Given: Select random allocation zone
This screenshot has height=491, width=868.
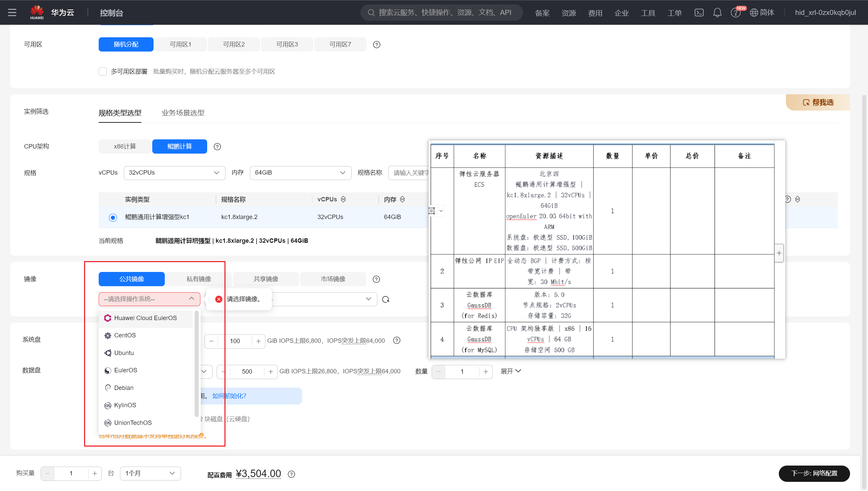Looking at the screenshot, I should click(x=126, y=44).
